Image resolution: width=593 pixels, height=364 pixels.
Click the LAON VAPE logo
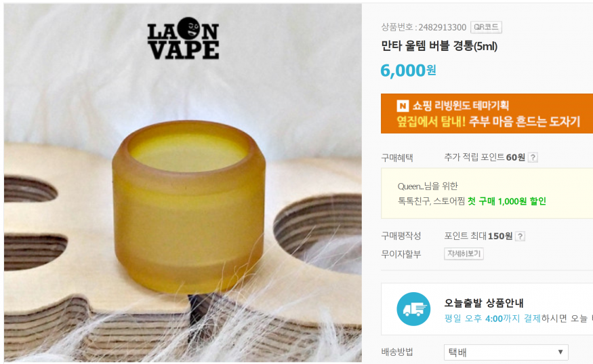coord(183,39)
